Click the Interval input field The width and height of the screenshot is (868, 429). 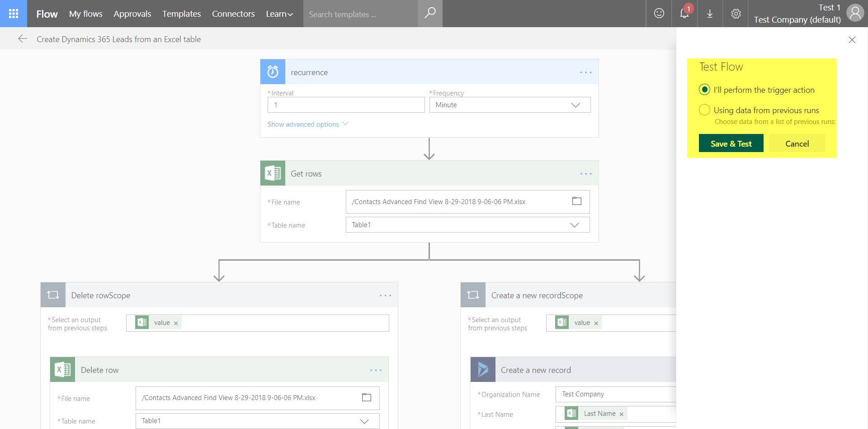[x=346, y=105]
